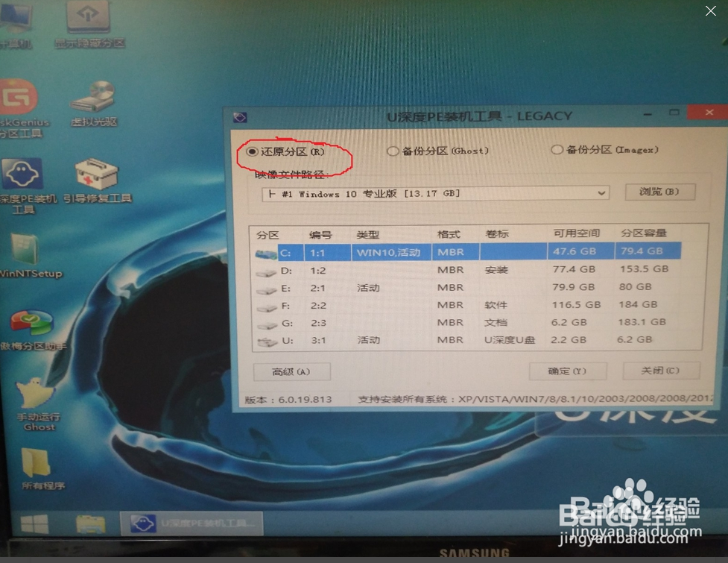The width and height of the screenshot is (728, 563).
Task: Click the 关闭 (C) button
Action: 661,370
